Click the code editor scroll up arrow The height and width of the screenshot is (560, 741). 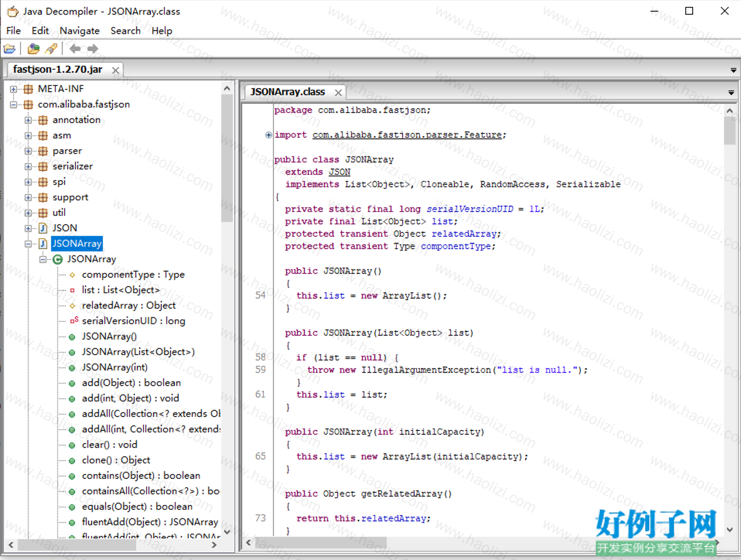730,111
